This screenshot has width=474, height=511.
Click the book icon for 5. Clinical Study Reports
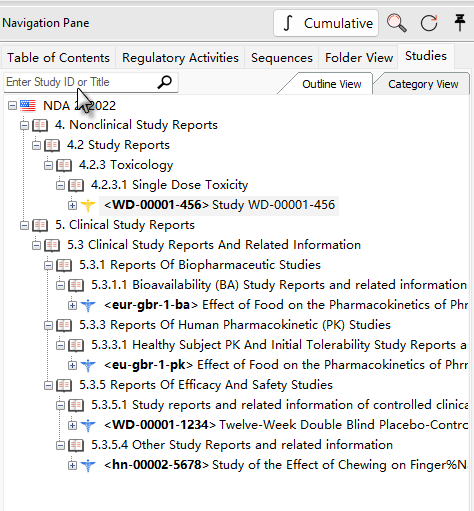pos(40,225)
